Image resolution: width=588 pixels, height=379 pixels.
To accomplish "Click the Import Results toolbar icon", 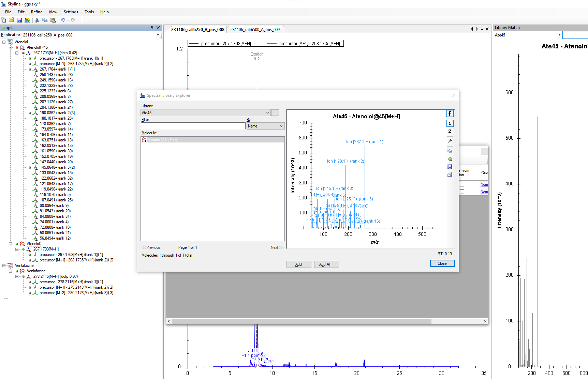I will (x=27, y=20).
